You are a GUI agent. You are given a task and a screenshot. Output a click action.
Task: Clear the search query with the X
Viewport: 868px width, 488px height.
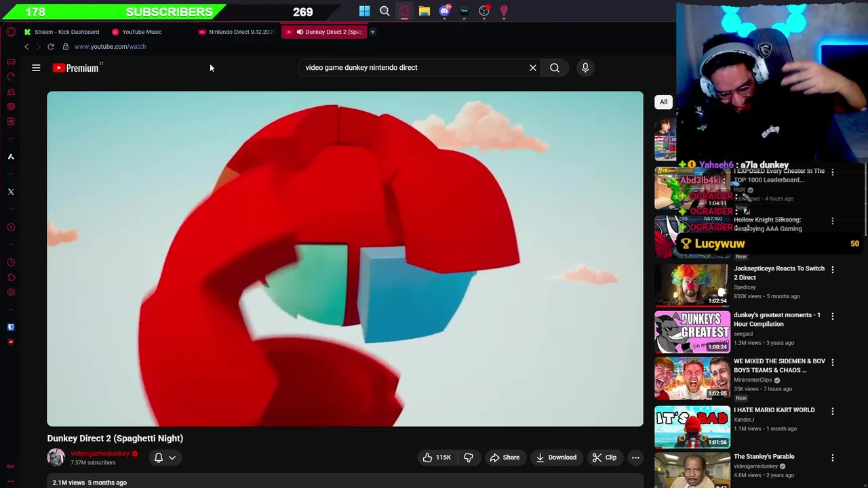pyautogui.click(x=533, y=68)
